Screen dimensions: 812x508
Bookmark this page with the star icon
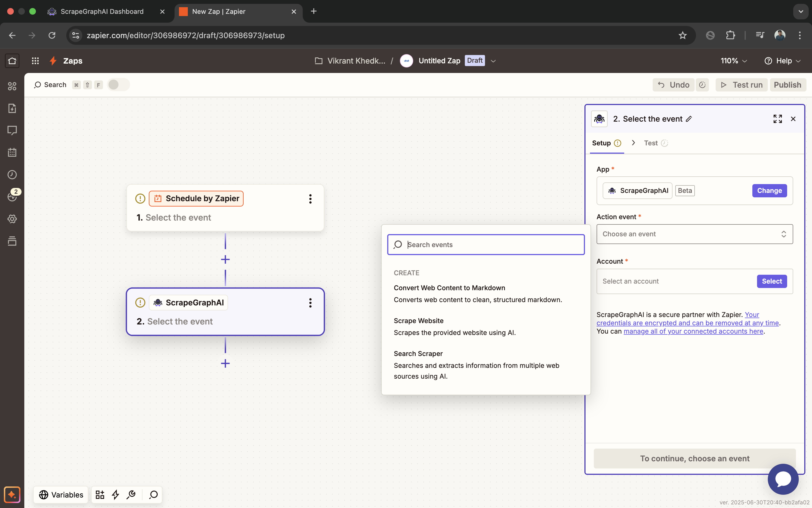pos(682,35)
